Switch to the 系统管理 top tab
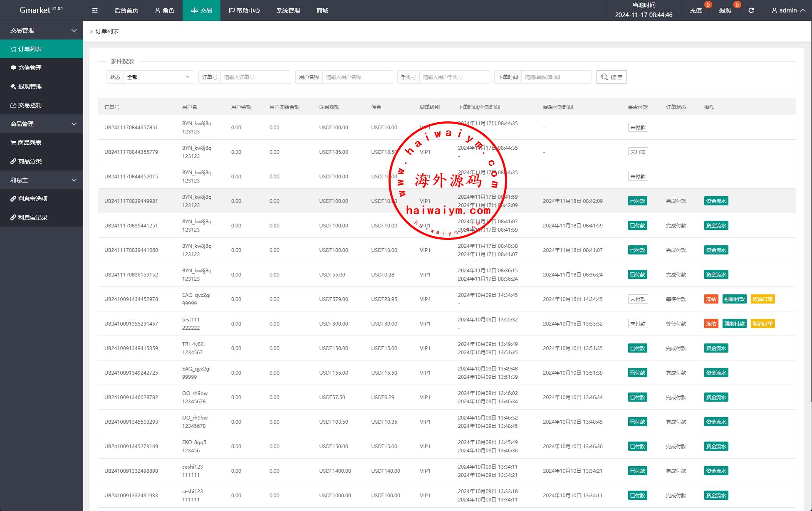This screenshot has width=812, height=511. click(288, 10)
